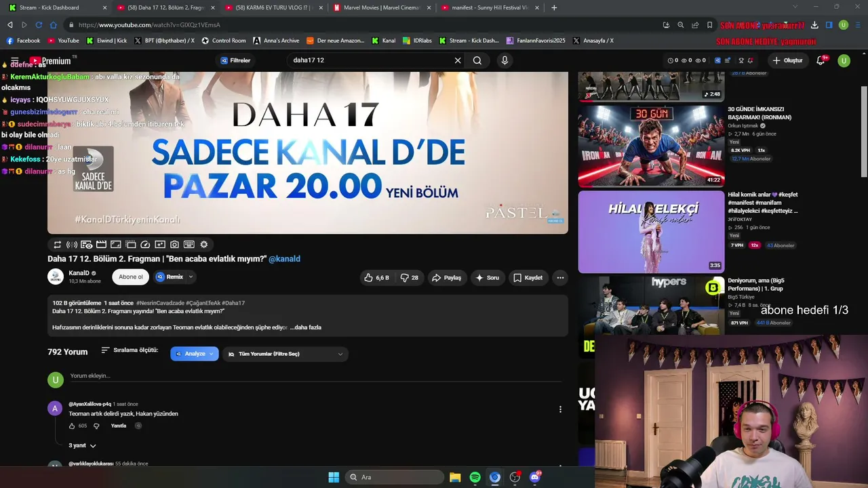Open the Tüm Yorumlar filter dropdown
This screenshot has width=868, height=488.
[285, 354]
